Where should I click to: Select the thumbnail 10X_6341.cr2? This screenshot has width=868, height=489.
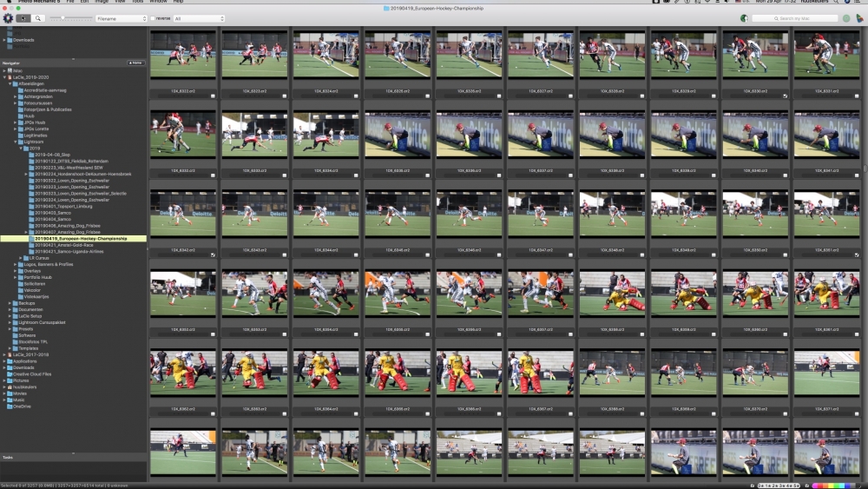pyautogui.click(x=826, y=135)
